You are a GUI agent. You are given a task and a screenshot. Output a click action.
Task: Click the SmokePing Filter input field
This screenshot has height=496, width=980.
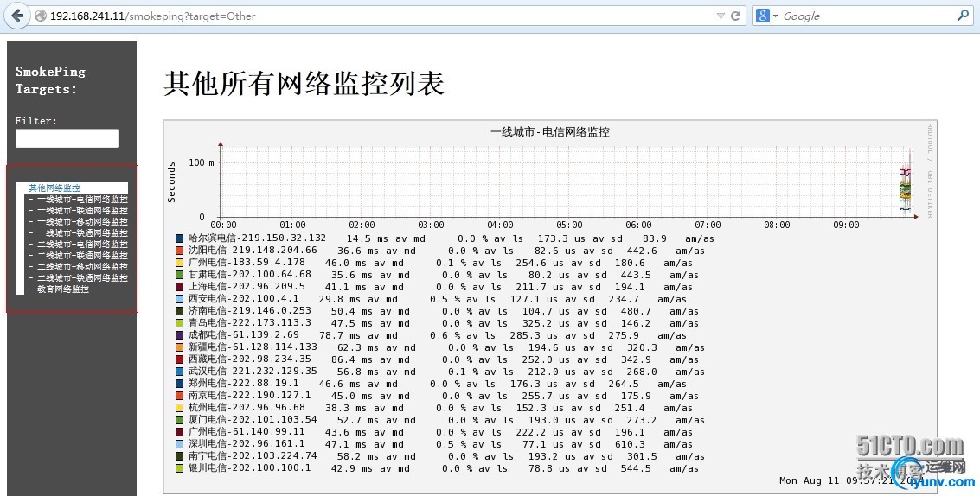coord(67,138)
